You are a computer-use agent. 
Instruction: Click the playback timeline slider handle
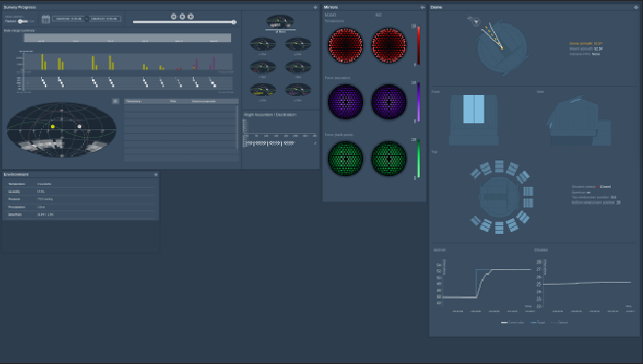pyautogui.click(x=234, y=23)
